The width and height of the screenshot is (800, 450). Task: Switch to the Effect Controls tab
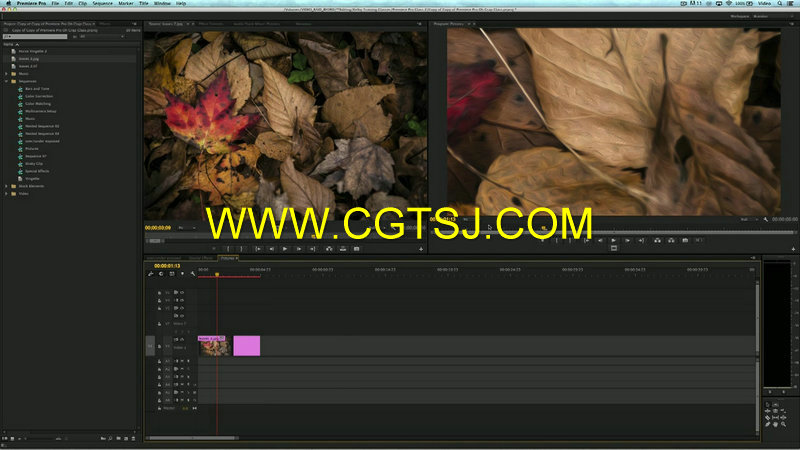pyautogui.click(x=211, y=23)
